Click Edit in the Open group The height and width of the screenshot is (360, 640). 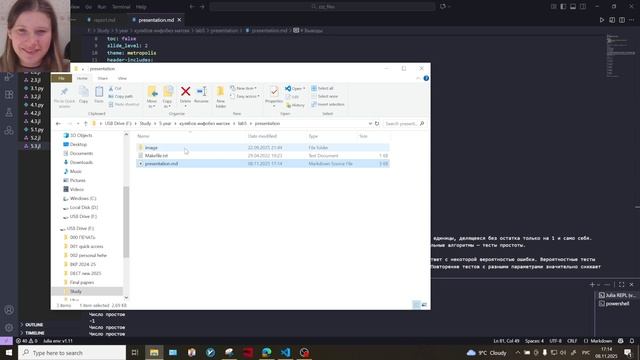pos(292,97)
